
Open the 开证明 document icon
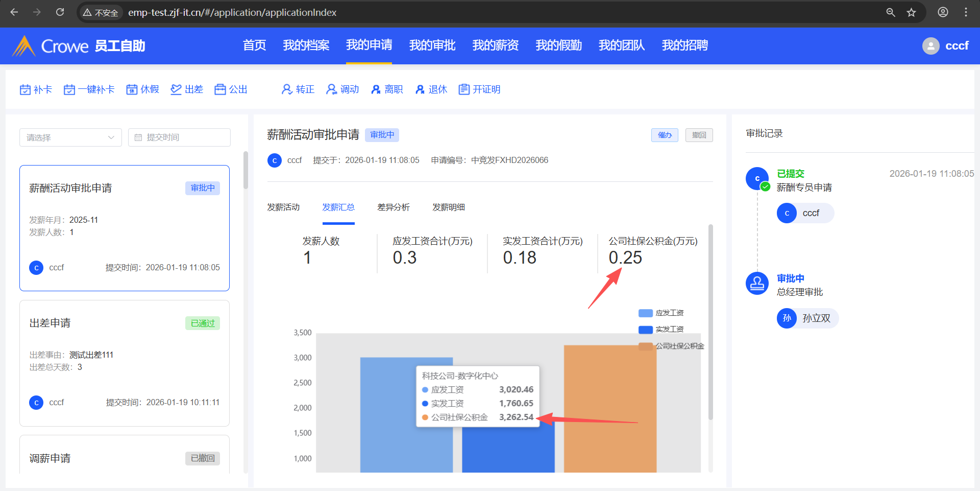pyautogui.click(x=463, y=90)
